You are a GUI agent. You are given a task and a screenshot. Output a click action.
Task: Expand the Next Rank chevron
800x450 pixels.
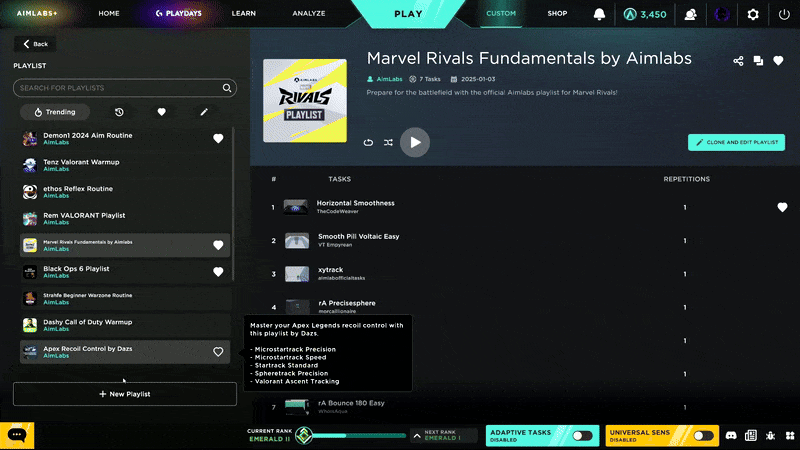coord(417,436)
